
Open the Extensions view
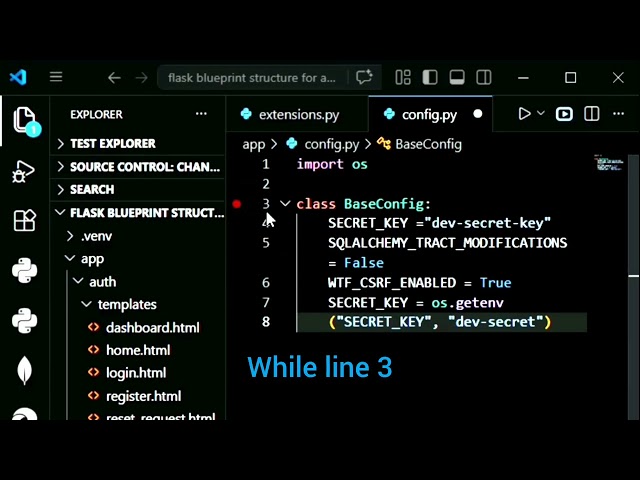[x=24, y=220]
